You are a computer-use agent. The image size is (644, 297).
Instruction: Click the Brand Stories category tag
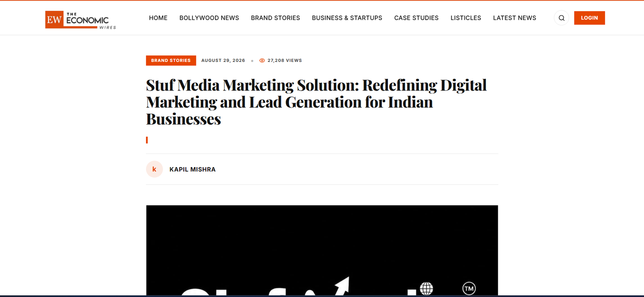point(171,60)
